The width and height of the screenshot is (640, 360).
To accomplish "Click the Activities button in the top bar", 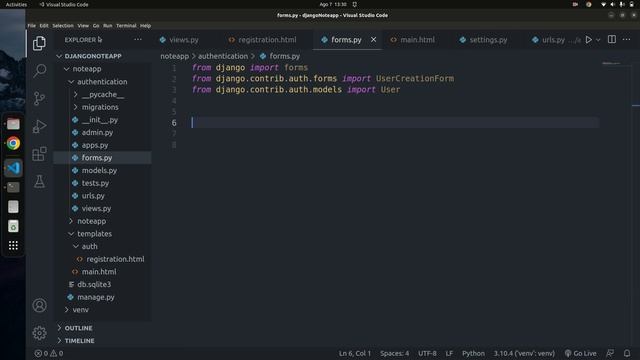I will [16, 4].
